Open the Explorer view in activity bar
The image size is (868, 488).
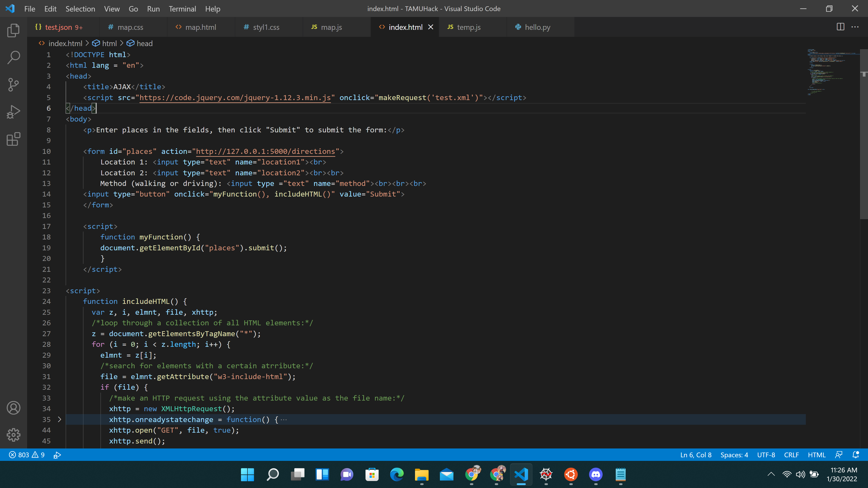pyautogui.click(x=14, y=30)
